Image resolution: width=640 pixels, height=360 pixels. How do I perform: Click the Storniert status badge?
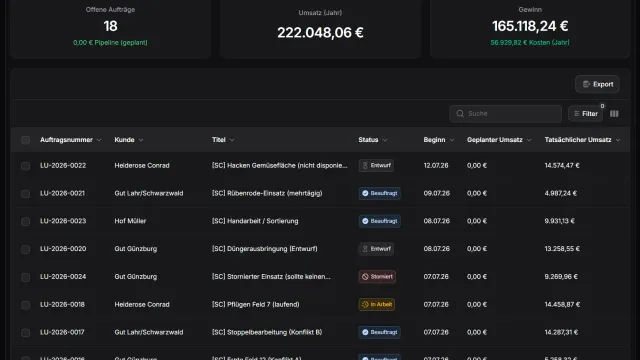[x=377, y=276]
